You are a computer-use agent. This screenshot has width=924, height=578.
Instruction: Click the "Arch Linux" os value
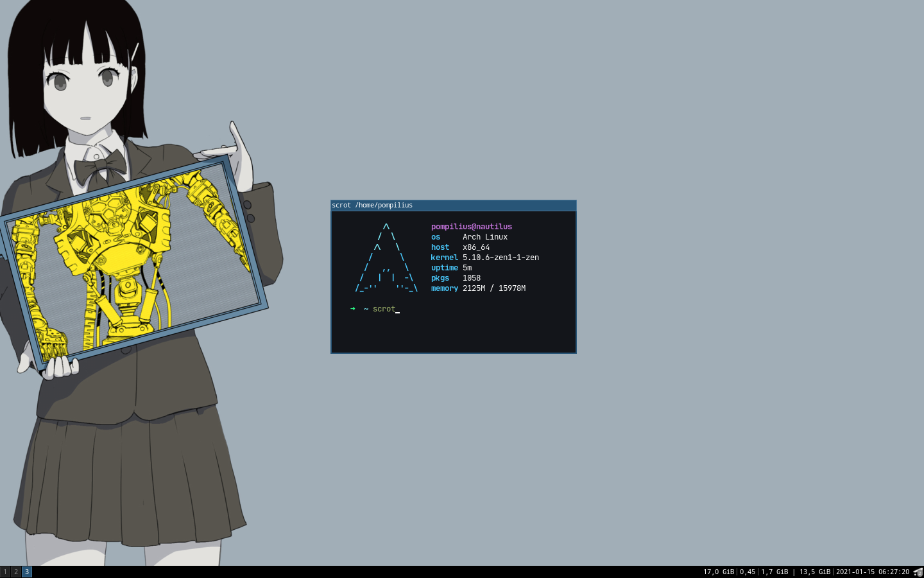point(485,237)
